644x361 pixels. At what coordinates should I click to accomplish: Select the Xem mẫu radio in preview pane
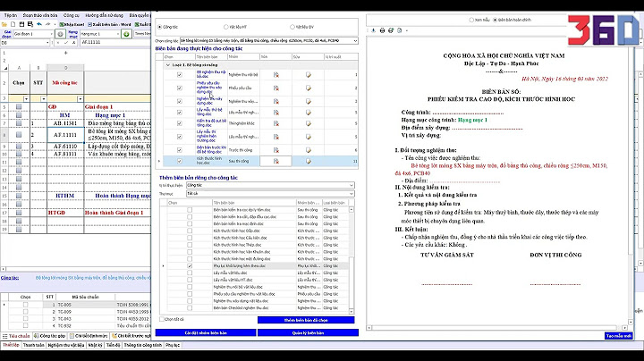pyautogui.click(x=471, y=20)
